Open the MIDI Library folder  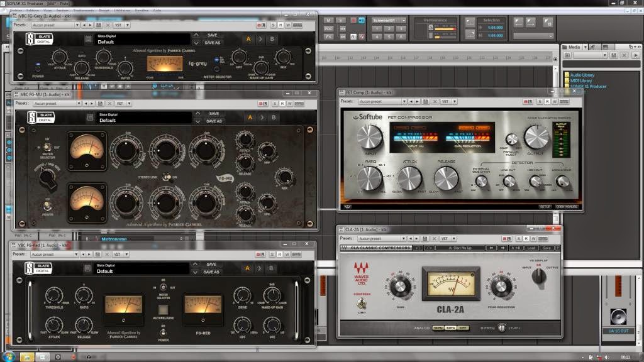tap(580, 81)
